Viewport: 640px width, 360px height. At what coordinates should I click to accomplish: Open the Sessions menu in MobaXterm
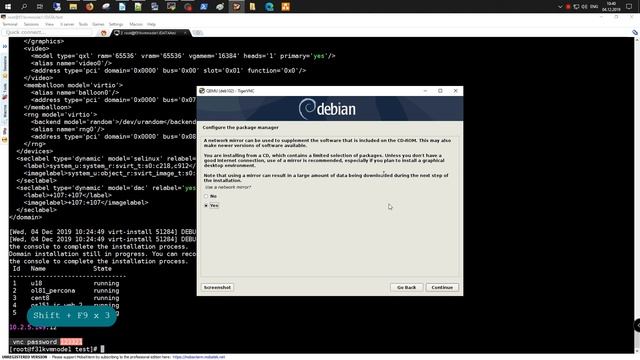pos(31,24)
